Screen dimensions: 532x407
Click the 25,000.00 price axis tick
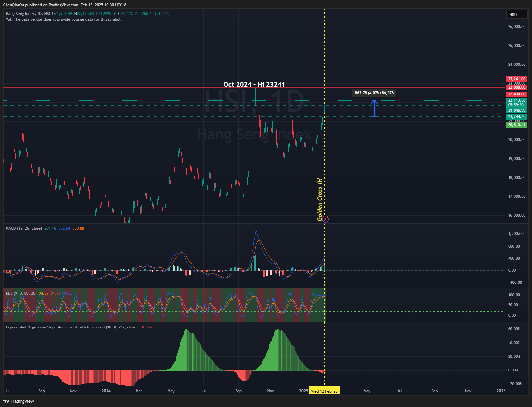coord(517,46)
